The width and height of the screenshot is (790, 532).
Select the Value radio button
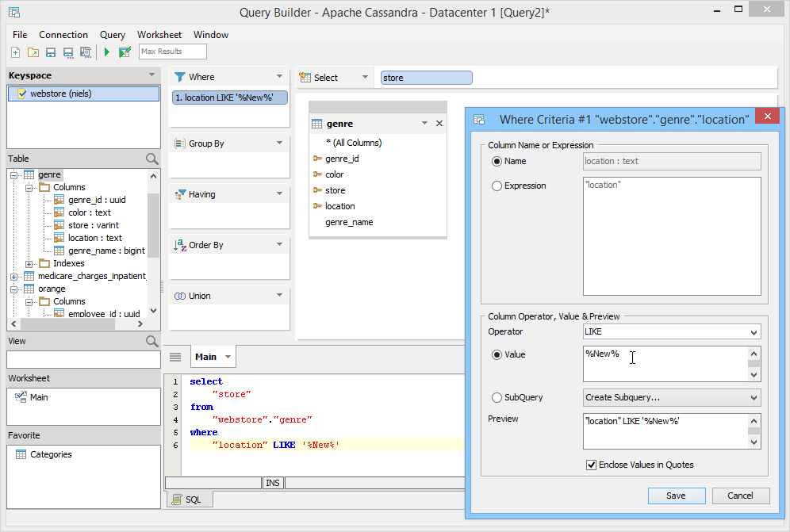497,354
